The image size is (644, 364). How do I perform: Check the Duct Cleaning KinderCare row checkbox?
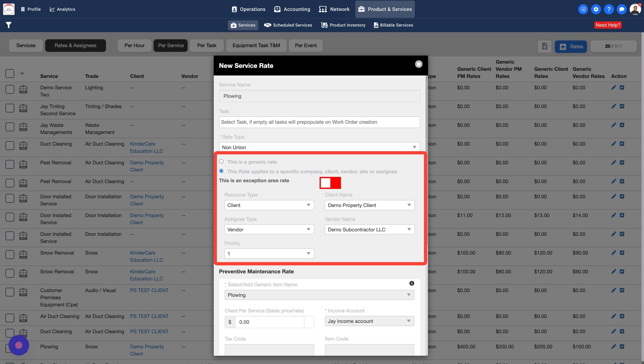10,146
